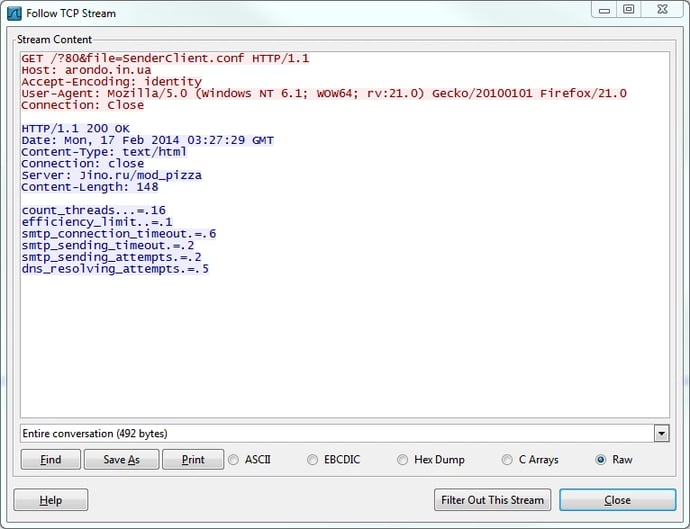The height and width of the screenshot is (529, 690).
Task: Click Save As to export the stream
Action: click(119, 460)
